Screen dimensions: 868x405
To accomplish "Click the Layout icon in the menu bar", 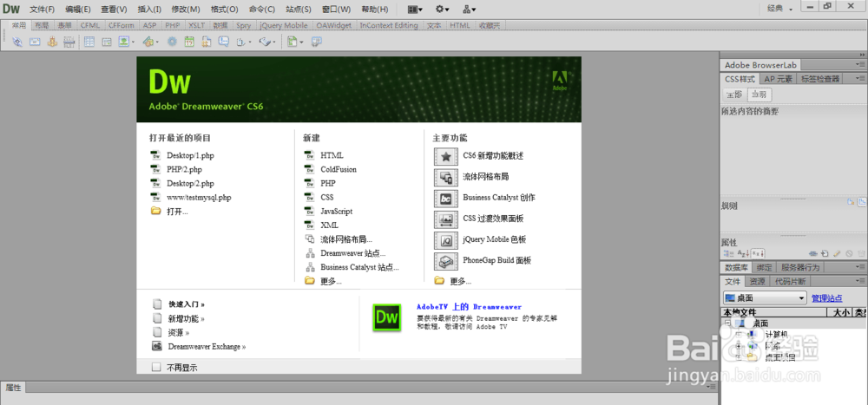I will [x=415, y=10].
